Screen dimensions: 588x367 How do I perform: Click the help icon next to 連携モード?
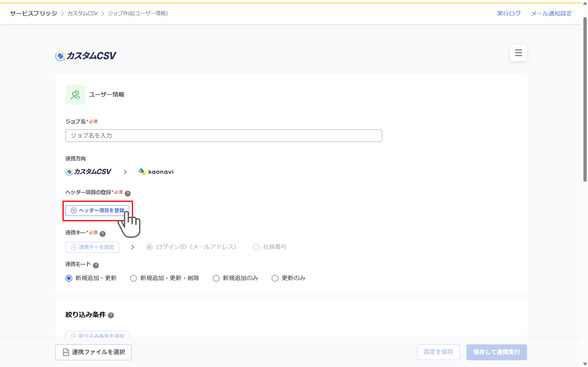[96, 265]
